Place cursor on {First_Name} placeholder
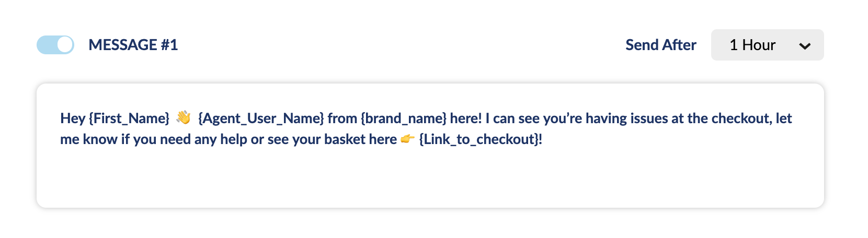 point(129,118)
